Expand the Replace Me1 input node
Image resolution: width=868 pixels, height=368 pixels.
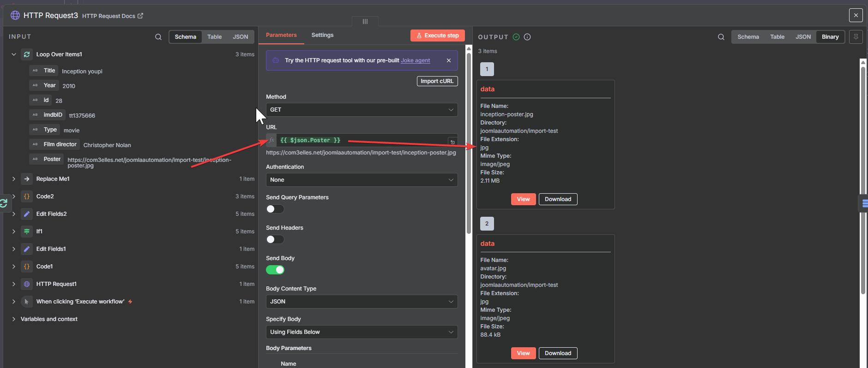pyautogui.click(x=14, y=179)
